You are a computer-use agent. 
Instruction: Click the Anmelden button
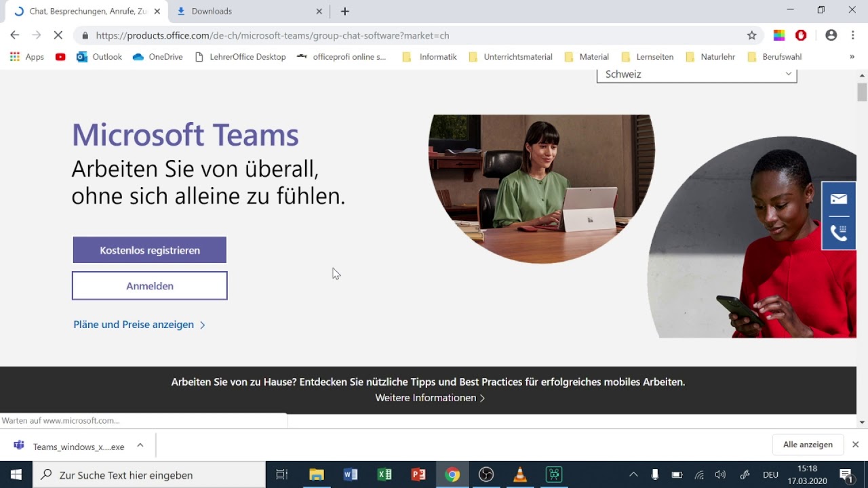click(150, 286)
